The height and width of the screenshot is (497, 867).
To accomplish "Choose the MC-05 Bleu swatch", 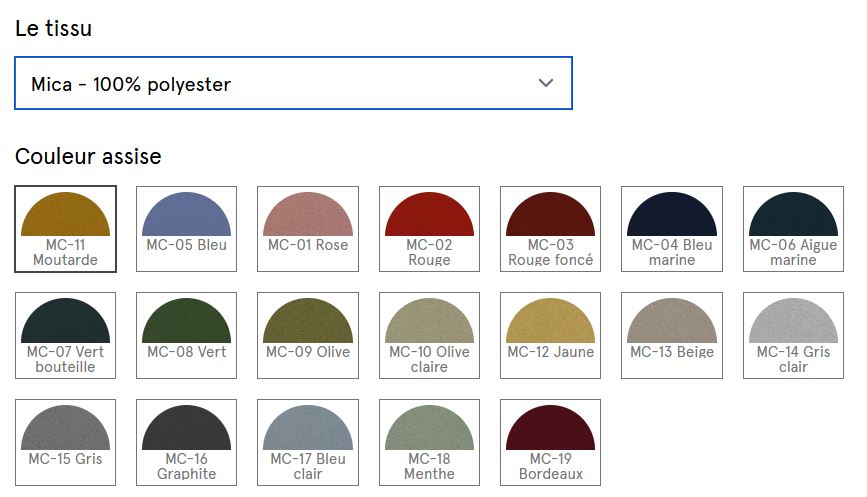I will pos(186,228).
